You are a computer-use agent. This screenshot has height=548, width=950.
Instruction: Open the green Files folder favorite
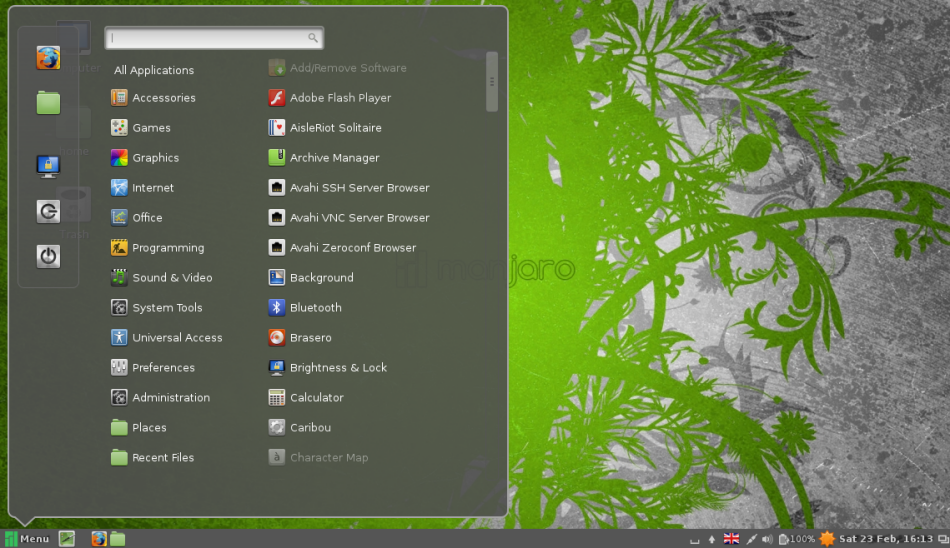tap(48, 102)
